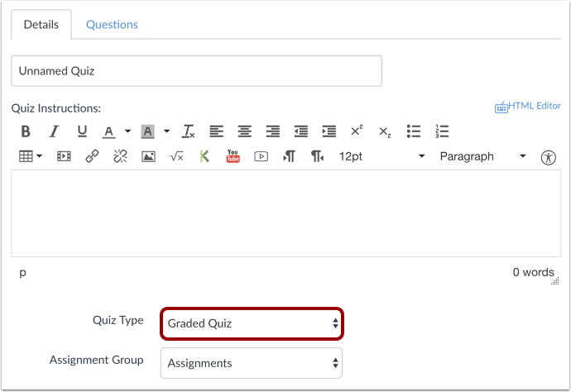The image size is (571, 392).
Task: Open the math equation editor icon
Action: click(176, 156)
